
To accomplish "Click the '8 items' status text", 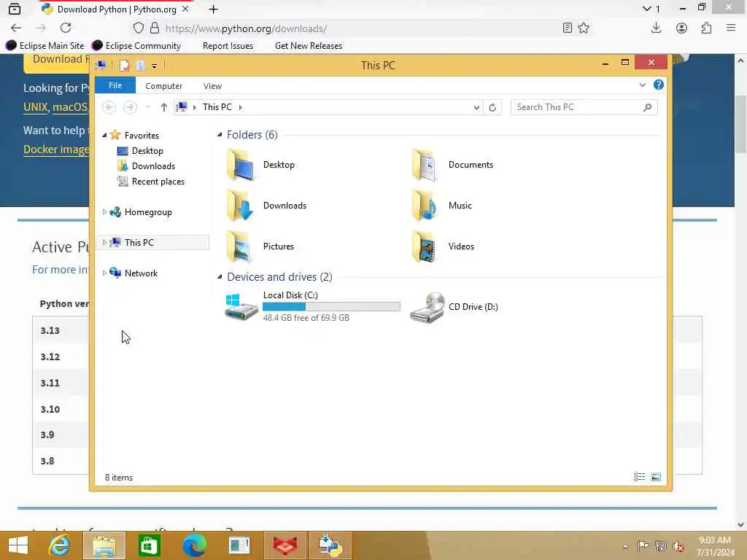I will (x=119, y=477).
